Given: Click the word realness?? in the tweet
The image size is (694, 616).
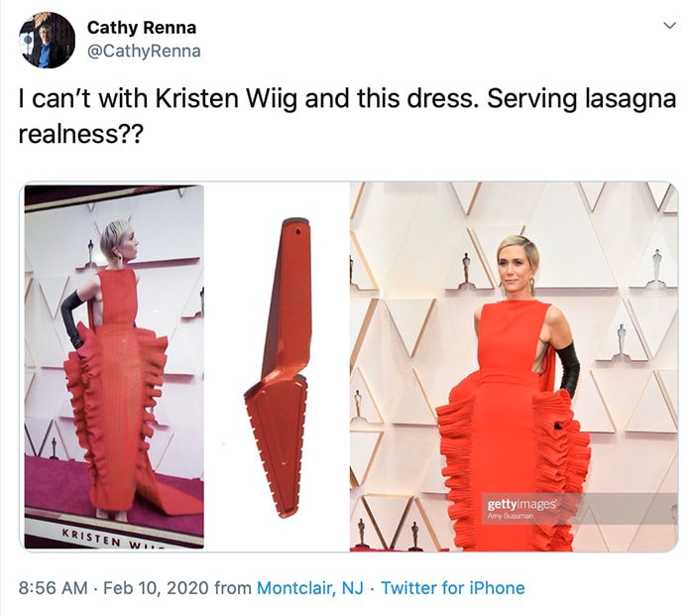Looking at the screenshot, I should pos(81,134).
